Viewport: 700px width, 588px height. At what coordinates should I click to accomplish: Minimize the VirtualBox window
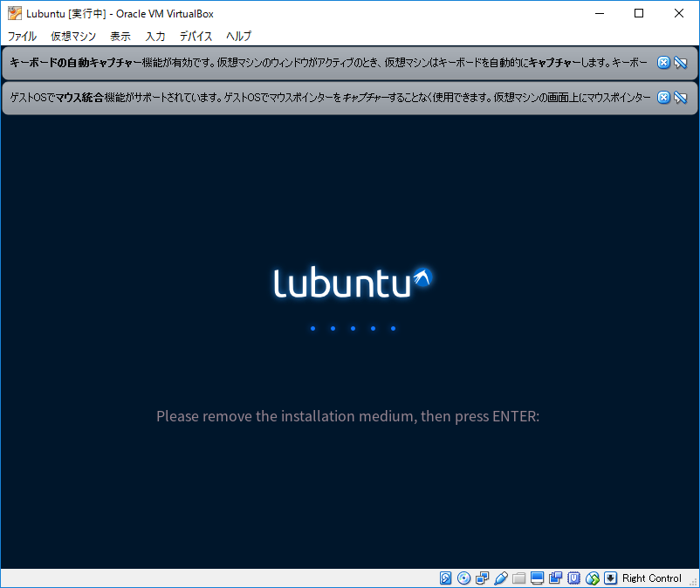tap(600, 13)
